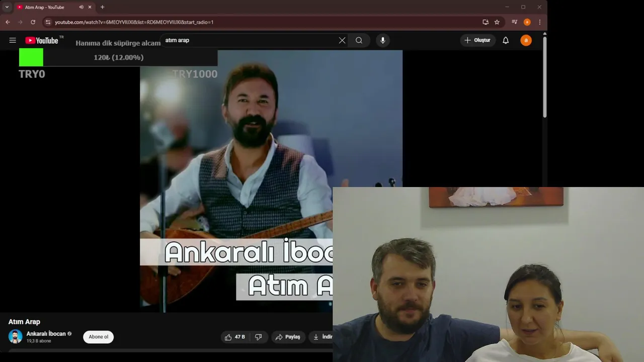Open the YouTube hamburger guide menu

13,40
